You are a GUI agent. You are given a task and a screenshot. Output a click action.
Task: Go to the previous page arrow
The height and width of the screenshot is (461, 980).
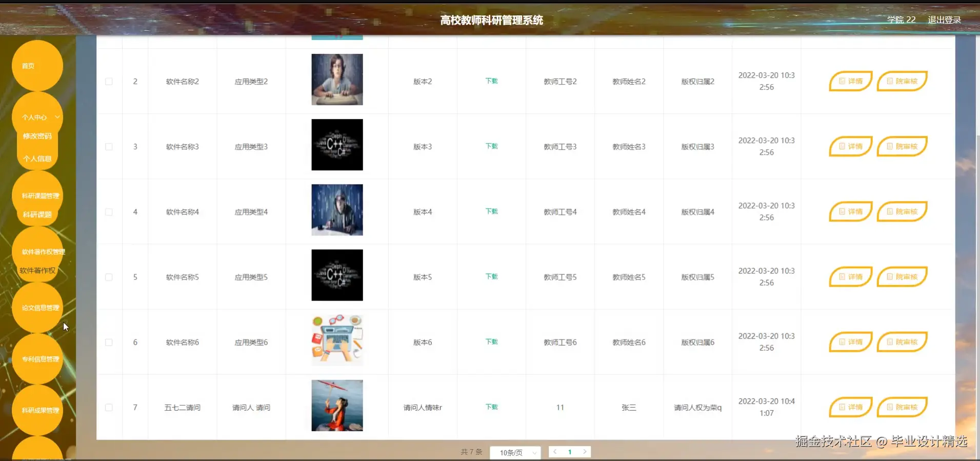click(x=555, y=452)
